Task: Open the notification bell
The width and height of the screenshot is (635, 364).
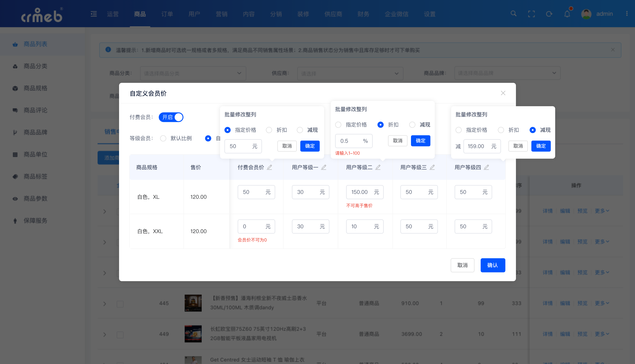Action: [x=567, y=14]
